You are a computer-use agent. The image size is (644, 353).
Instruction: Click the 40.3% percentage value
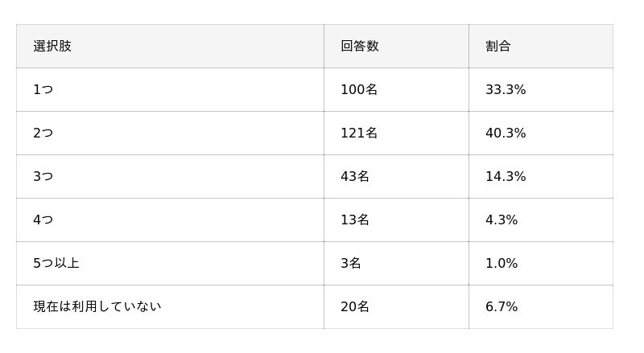[x=506, y=133]
